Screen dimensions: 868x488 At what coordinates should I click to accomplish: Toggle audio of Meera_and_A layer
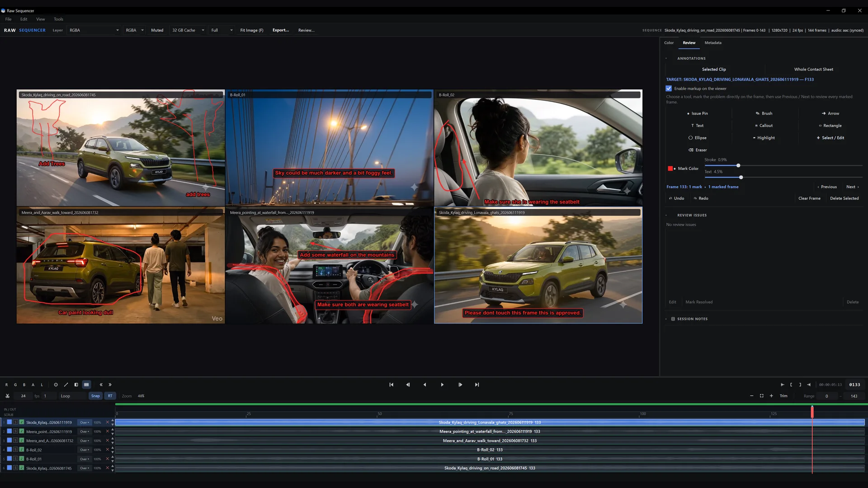tap(21, 441)
